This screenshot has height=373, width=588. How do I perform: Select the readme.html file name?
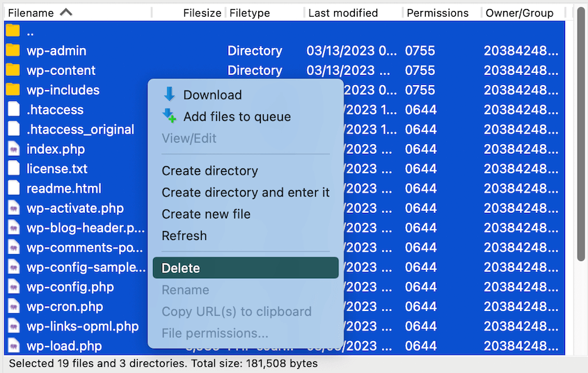(x=64, y=189)
